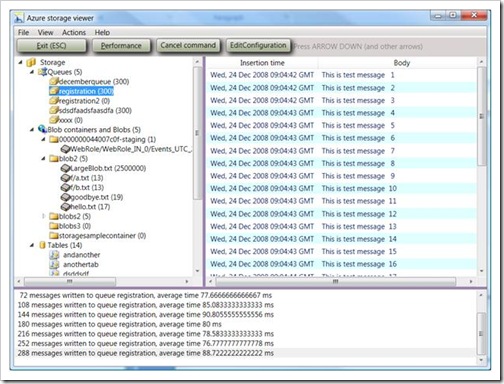504x384 pixels.
Task: Click the LargeBlob.txt blob icon
Action: (65, 168)
